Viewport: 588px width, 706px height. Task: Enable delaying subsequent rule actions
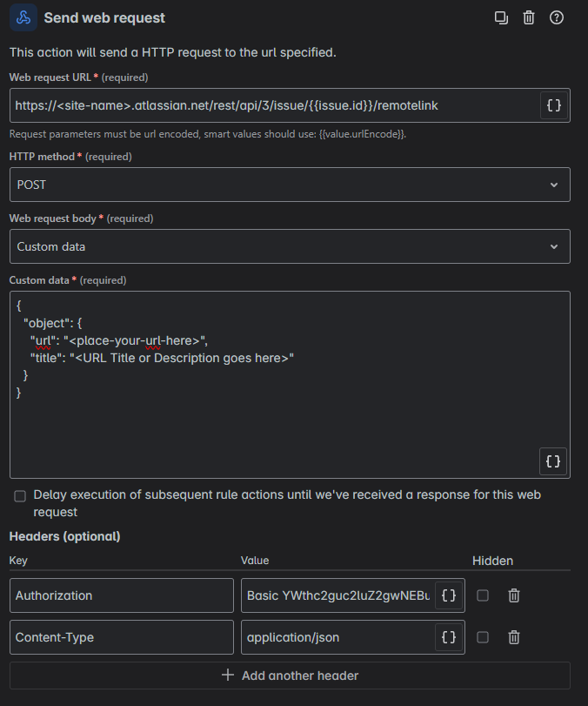(20, 495)
